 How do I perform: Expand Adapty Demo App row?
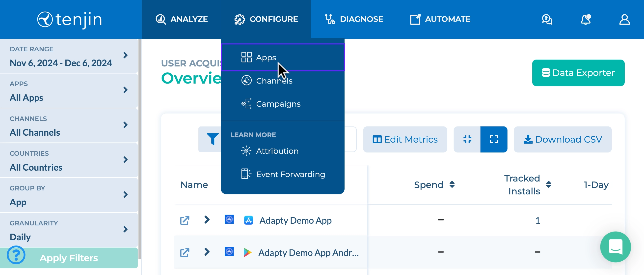click(x=207, y=220)
